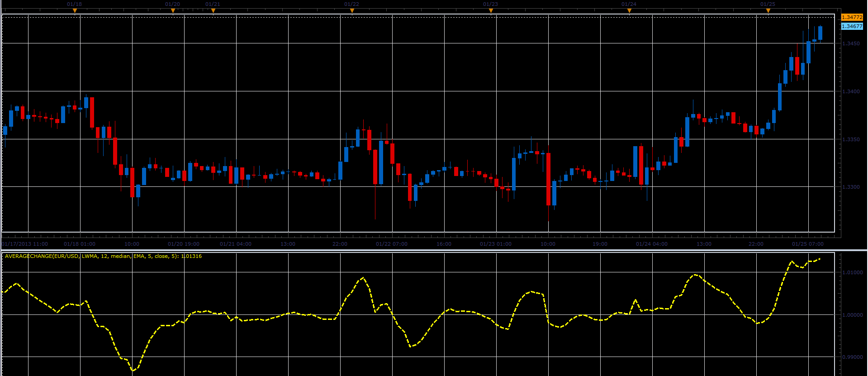868x376 pixels.
Task: Click the 1.3350 price axis label
Action: [x=851, y=139]
